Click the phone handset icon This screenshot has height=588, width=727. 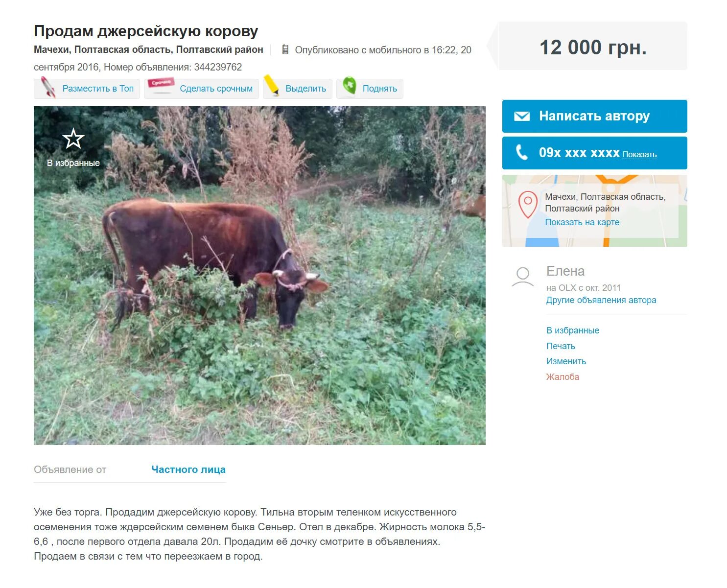[x=522, y=153]
